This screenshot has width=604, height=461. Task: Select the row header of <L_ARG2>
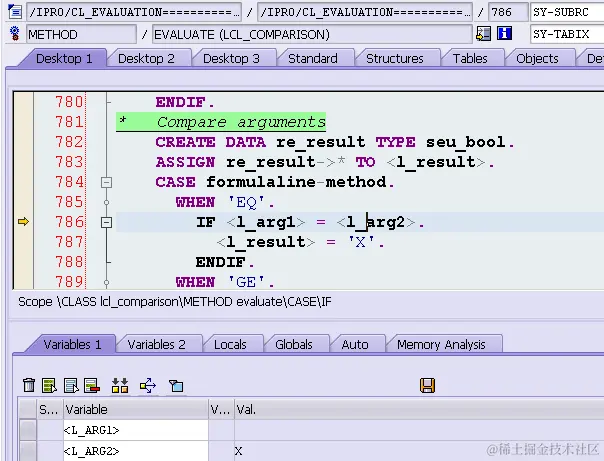pyautogui.click(x=28, y=451)
